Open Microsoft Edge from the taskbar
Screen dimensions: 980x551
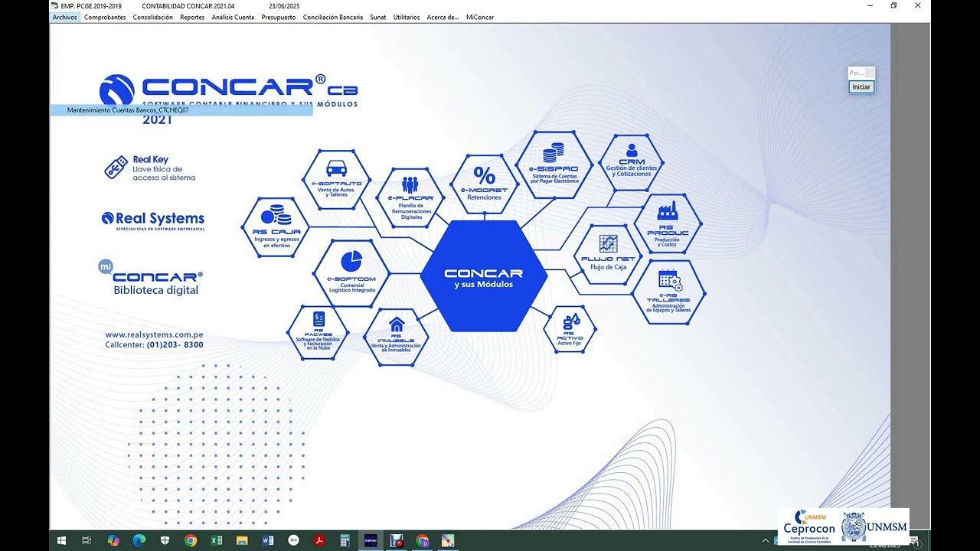coord(139,540)
